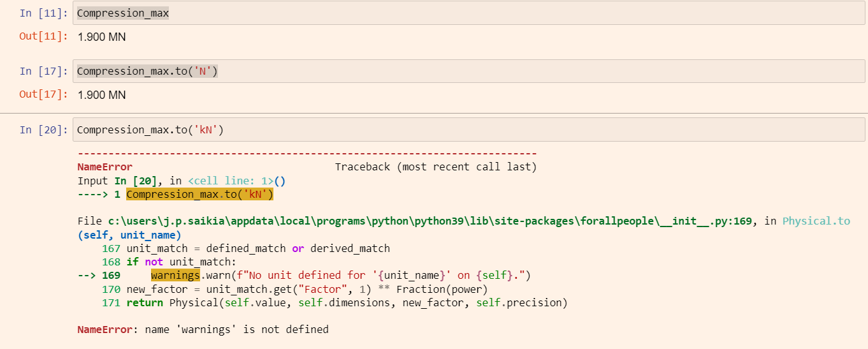Click the highlighted Compression_max.to('kN') traceback line
868x349 pixels.
click(x=200, y=194)
